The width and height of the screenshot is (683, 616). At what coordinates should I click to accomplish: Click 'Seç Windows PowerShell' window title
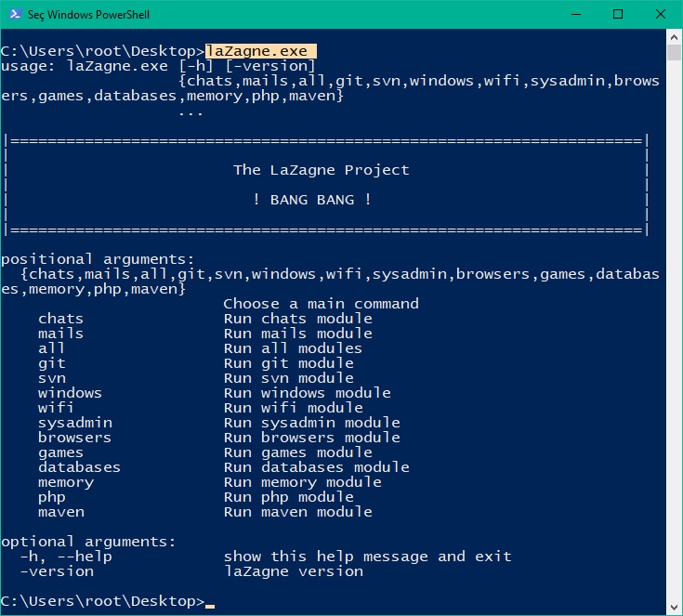[x=88, y=14]
